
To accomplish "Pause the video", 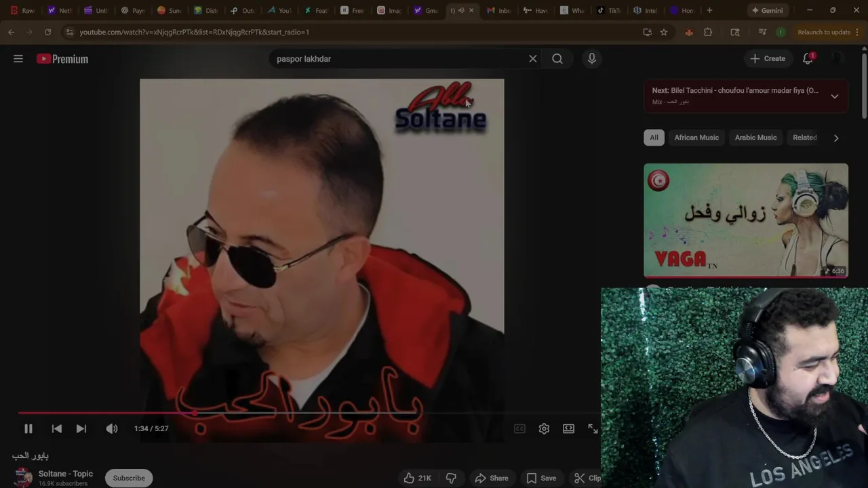I will pos(28,428).
